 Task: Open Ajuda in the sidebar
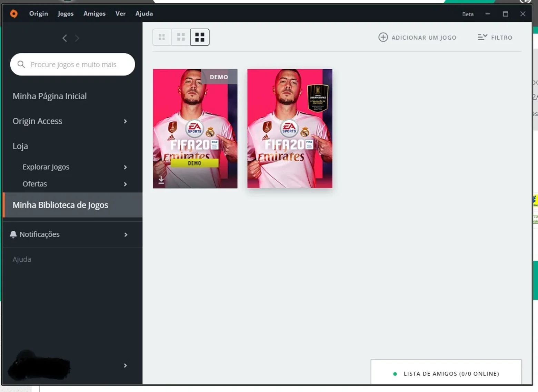22,259
